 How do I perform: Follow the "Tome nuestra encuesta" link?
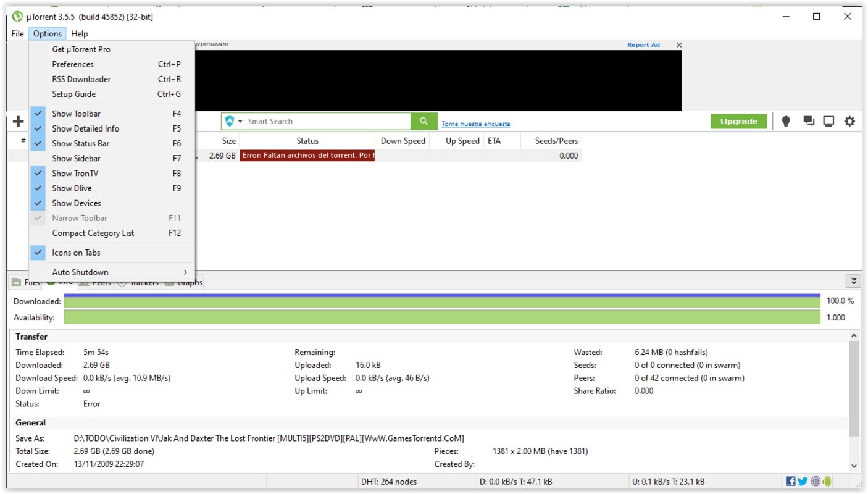click(475, 124)
